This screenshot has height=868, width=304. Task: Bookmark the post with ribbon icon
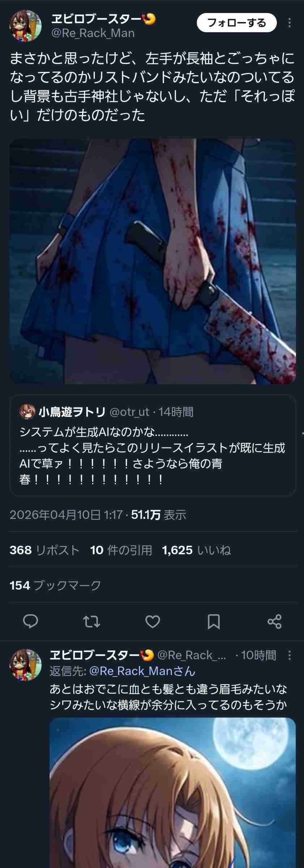[x=214, y=621]
